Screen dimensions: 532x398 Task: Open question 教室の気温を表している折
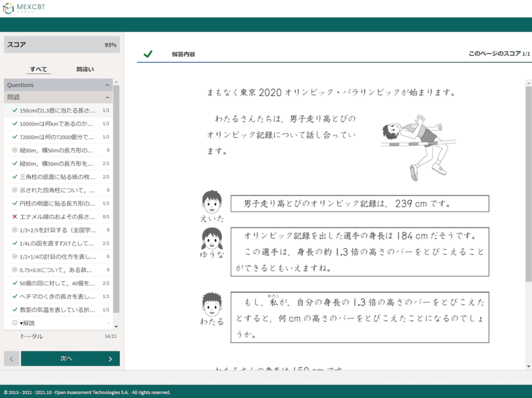pyautogui.click(x=58, y=310)
